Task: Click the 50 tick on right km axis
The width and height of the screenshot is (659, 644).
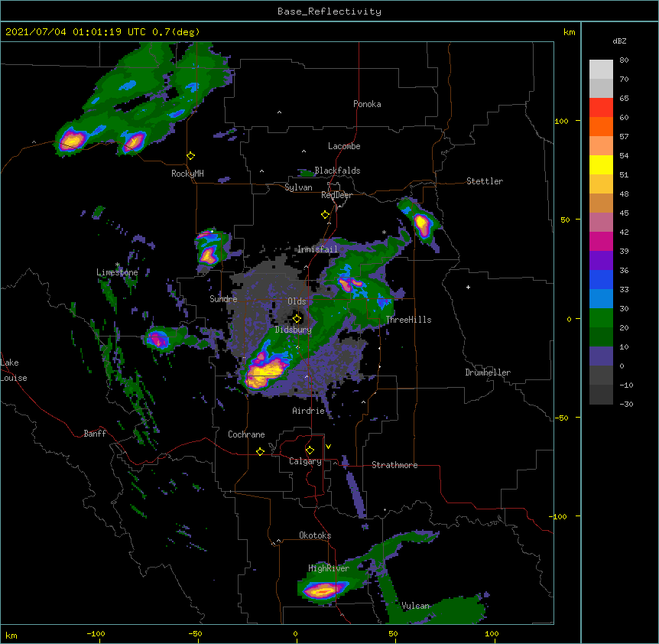Action: pyautogui.click(x=565, y=220)
